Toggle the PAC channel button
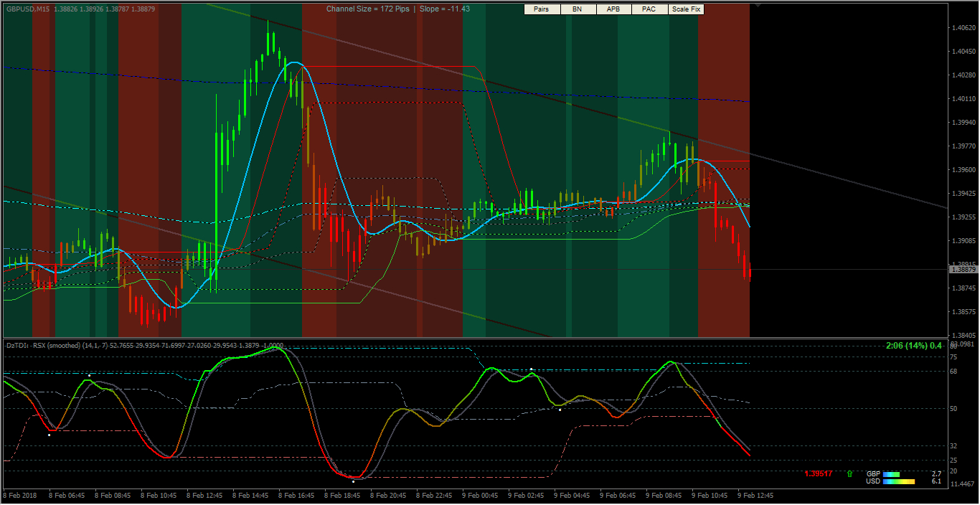Screen dimensions: 980x505 tap(650, 9)
